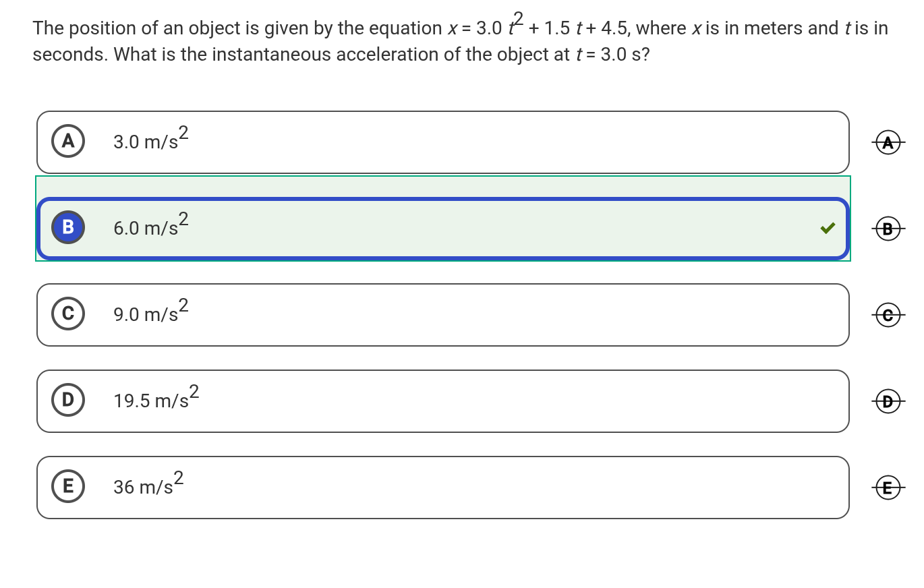Click the 6.0 m/s² answer text
The image size is (924, 588).
pos(150,227)
